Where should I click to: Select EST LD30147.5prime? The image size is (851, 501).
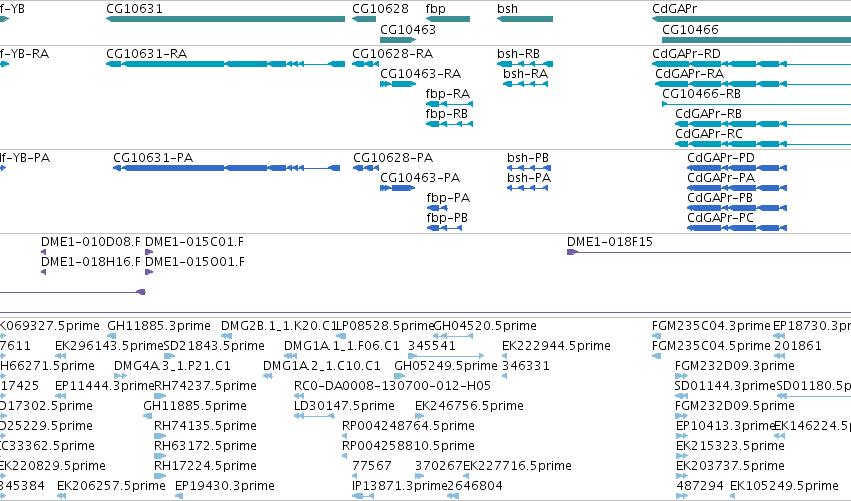pyautogui.click(x=314, y=416)
